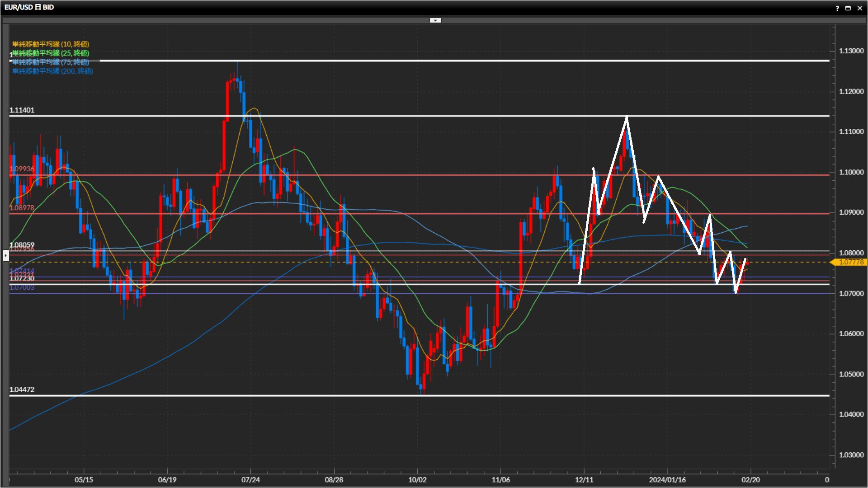Maximize the EUR/USD chart window

[x=848, y=8]
